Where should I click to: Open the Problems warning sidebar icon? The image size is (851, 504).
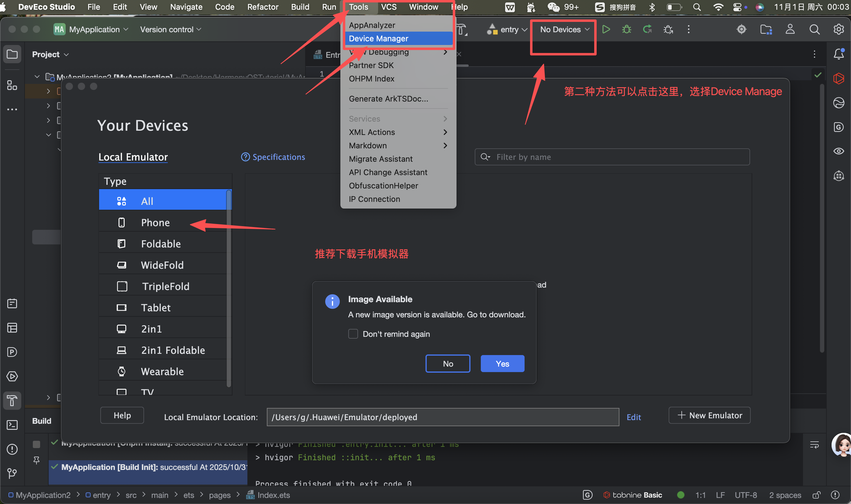pos(12,449)
